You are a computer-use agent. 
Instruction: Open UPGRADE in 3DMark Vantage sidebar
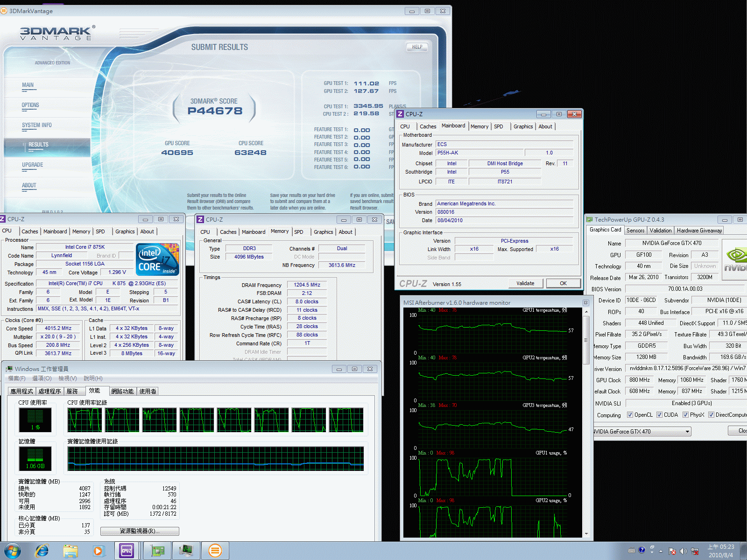click(x=32, y=165)
